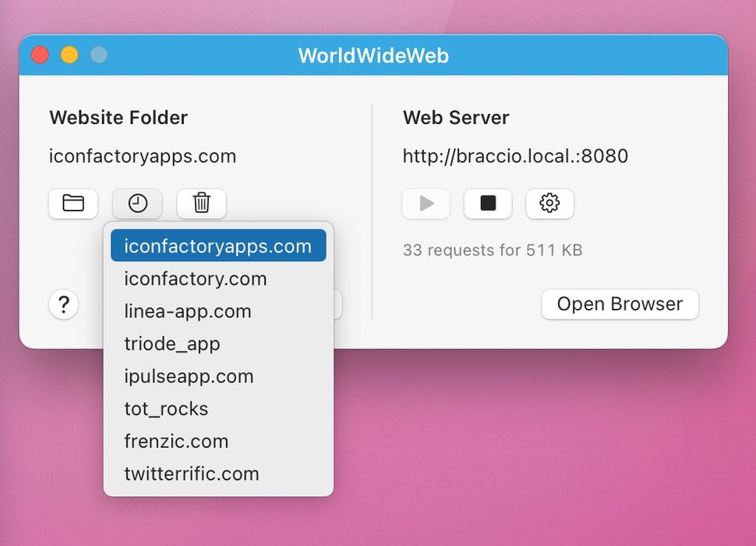
Task: Click the WorldWideWeb title bar text
Action: pyautogui.click(x=373, y=56)
